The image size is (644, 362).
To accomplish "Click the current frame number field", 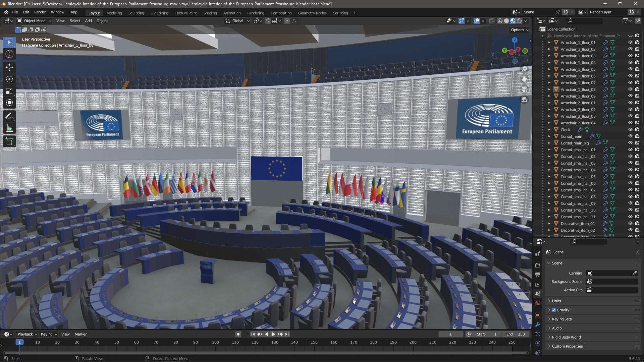I will tap(450, 334).
